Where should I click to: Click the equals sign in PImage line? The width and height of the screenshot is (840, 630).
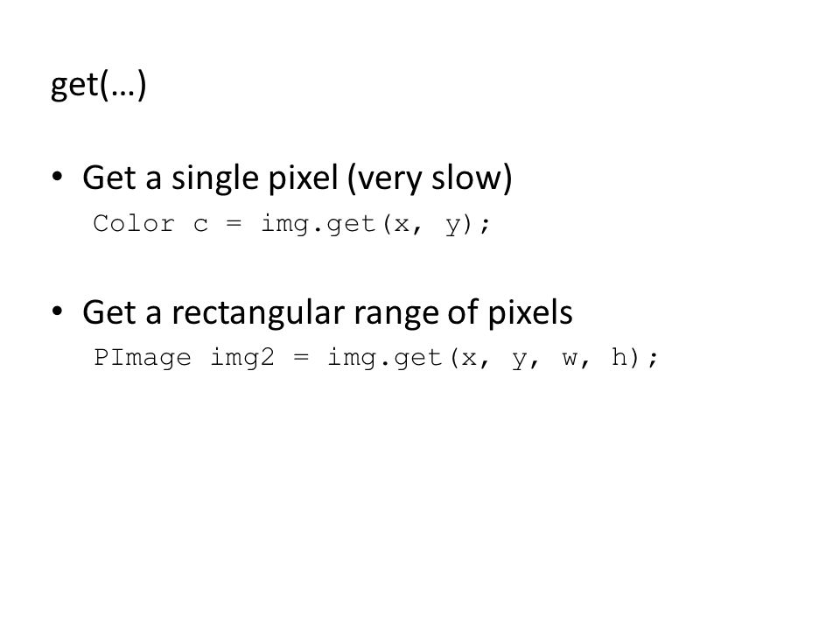tap(301, 357)
